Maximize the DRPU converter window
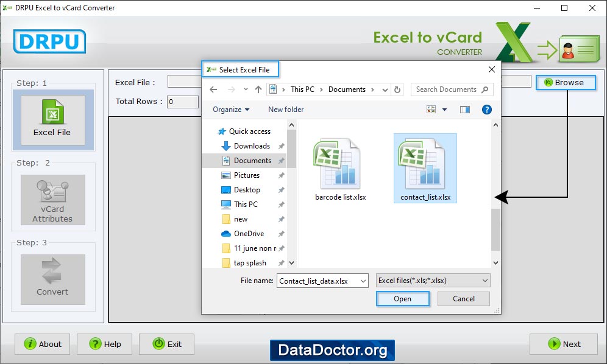 click(564, 8)
